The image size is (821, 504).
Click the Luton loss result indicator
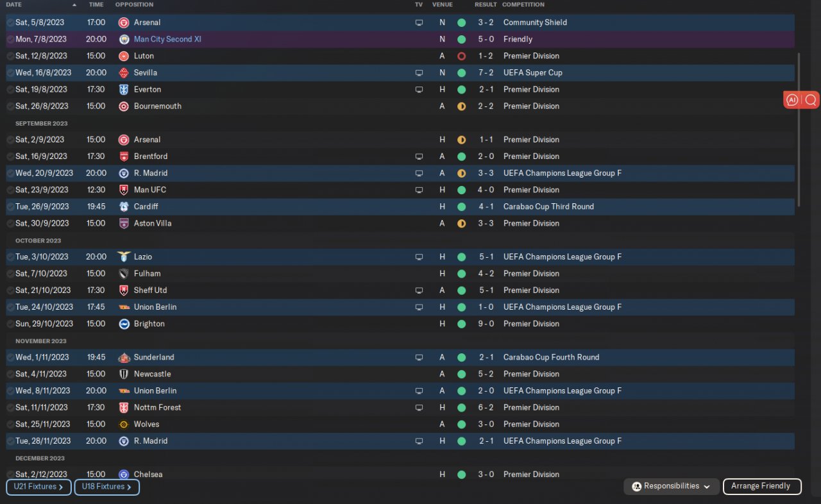tap(461, 56)
